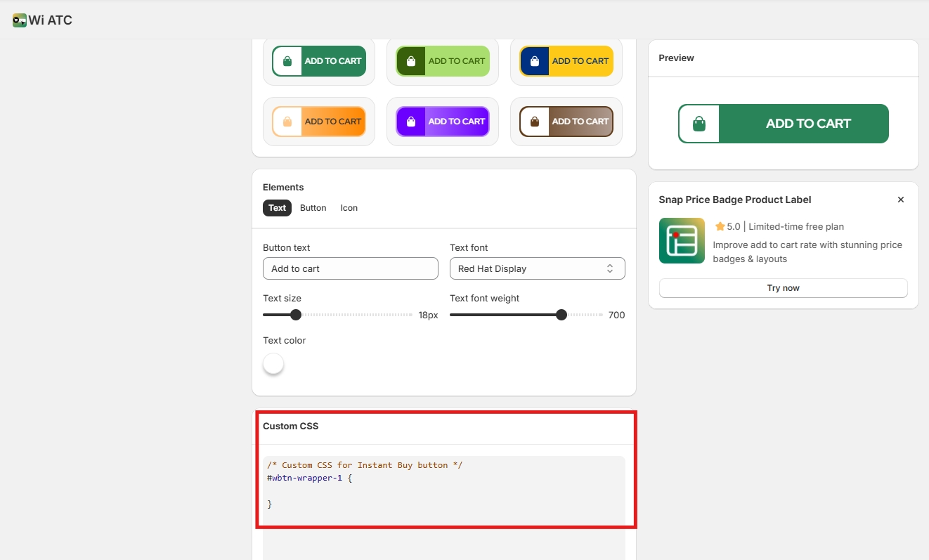Switch to the Icon elements tab
The height and width of the screenshot is (560, 929).
coord(349,208)
